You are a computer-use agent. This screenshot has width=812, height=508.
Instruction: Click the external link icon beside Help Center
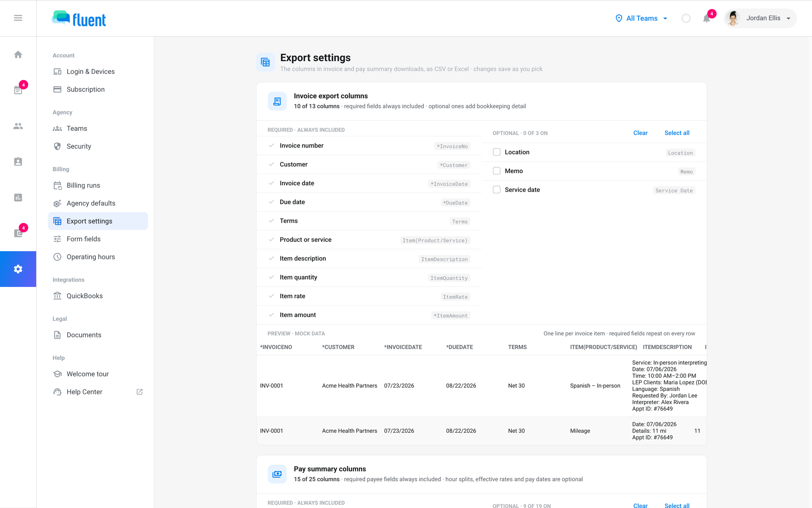[x=140, y=392]
